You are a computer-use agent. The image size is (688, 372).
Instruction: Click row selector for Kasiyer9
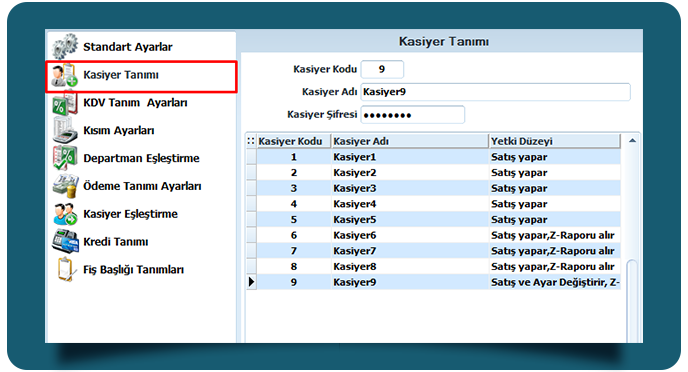(x=251, y=282)
